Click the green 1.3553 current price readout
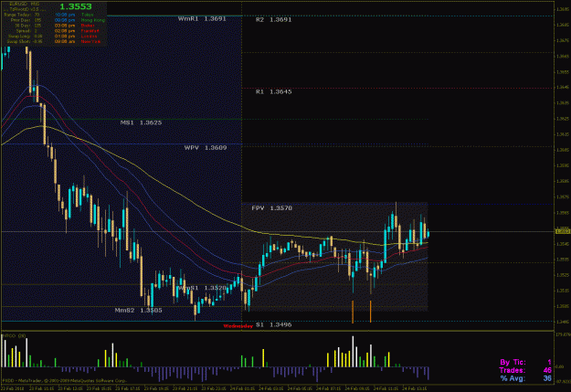This screenshot has height=392, width=571. pos(76,6)
